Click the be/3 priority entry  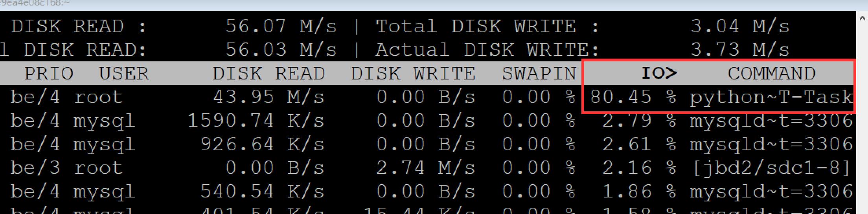tap(35, 168)
